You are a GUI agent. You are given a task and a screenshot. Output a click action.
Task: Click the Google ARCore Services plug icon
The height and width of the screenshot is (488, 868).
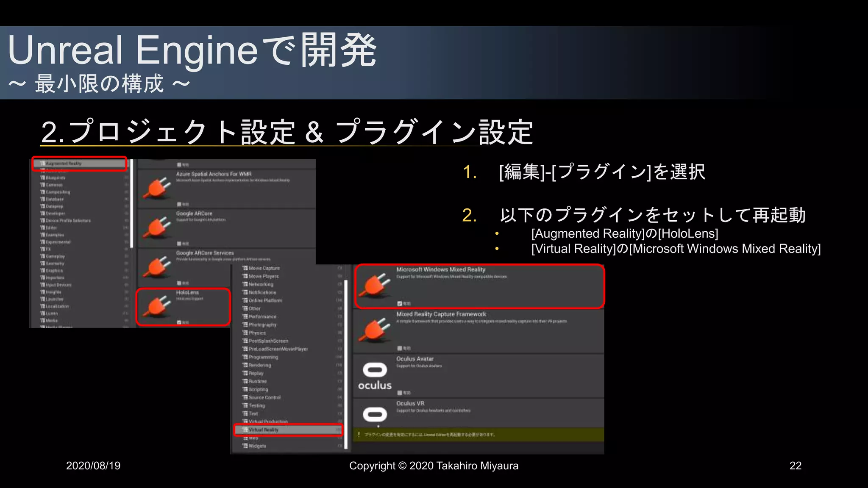157,266
